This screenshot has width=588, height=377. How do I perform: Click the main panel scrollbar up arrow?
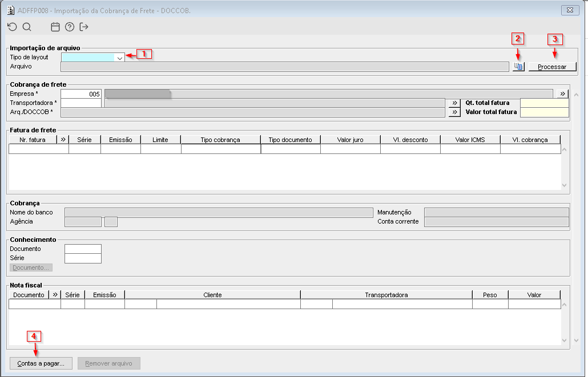577,95
